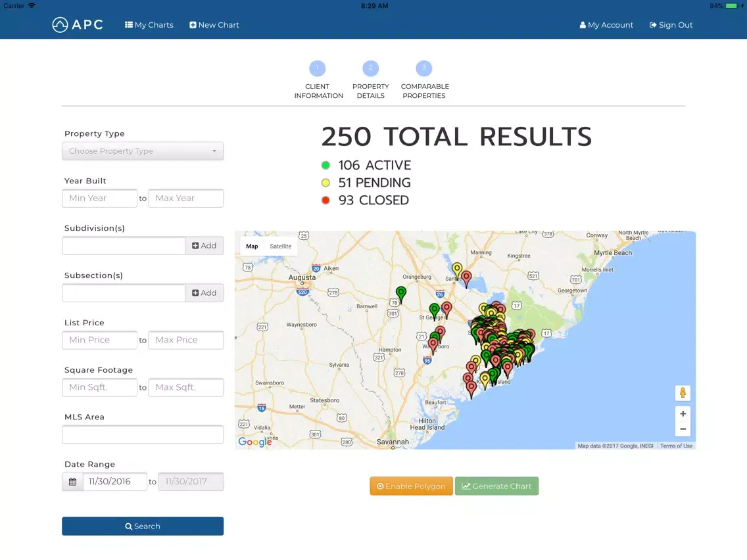Open My Charts from the navigation bar
747x560 pixels.
[x=149, y=25]
